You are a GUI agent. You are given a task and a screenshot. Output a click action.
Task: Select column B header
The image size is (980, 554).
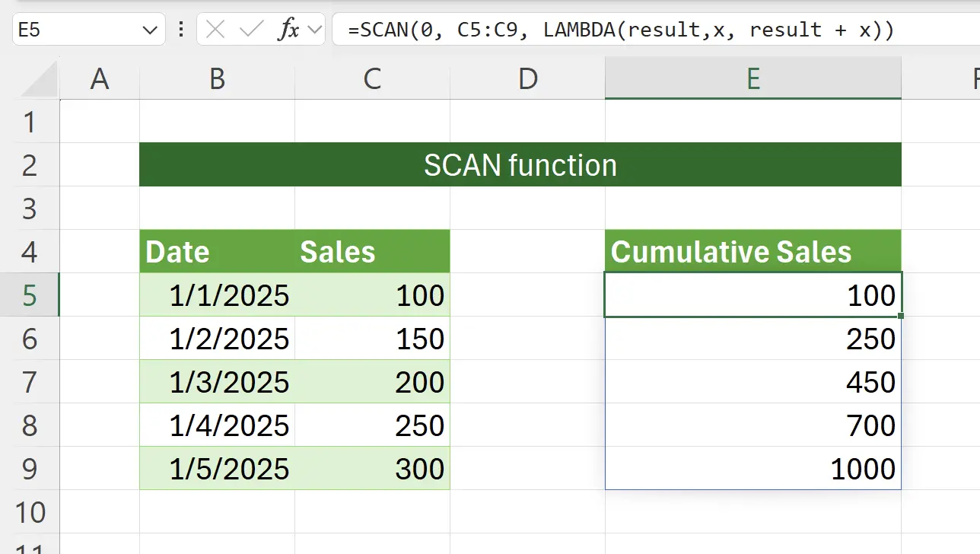pyautogui.click(x=217, y=78)
